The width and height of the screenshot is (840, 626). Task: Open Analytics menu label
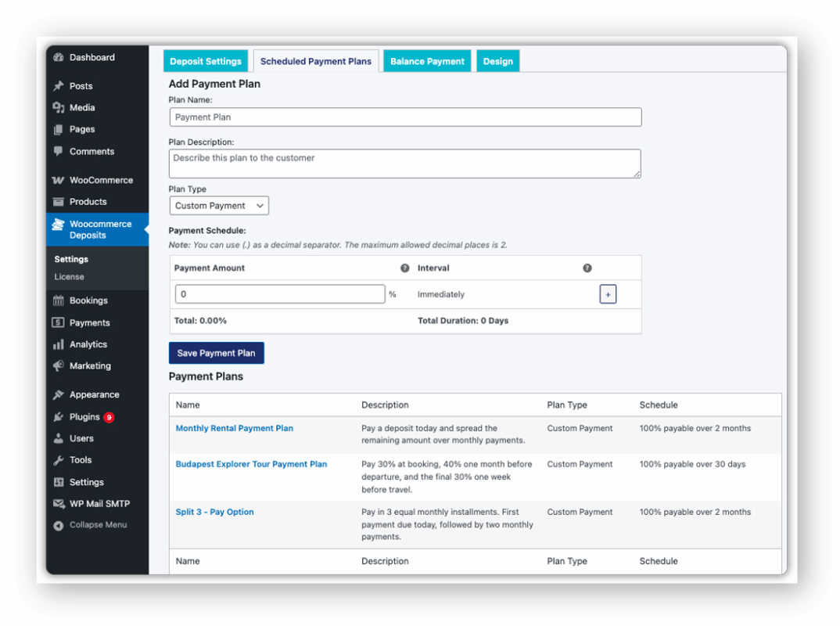88,344
